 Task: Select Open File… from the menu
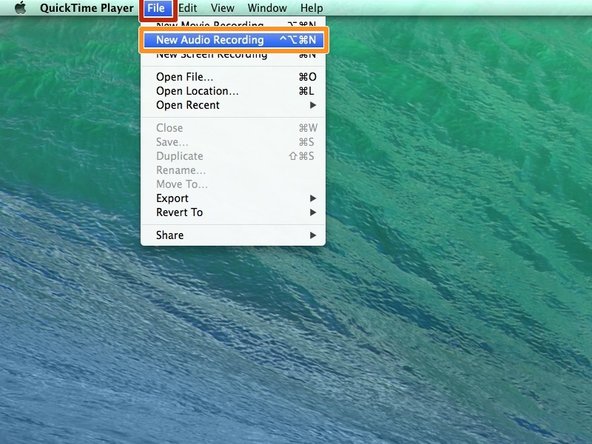233,77
